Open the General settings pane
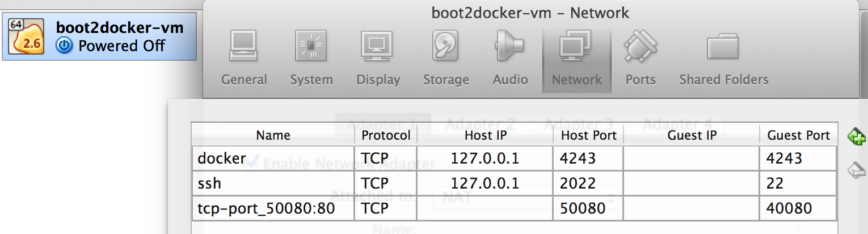This screenshot has height=234, width=868. pyautogui.click(x=244, y=58)
